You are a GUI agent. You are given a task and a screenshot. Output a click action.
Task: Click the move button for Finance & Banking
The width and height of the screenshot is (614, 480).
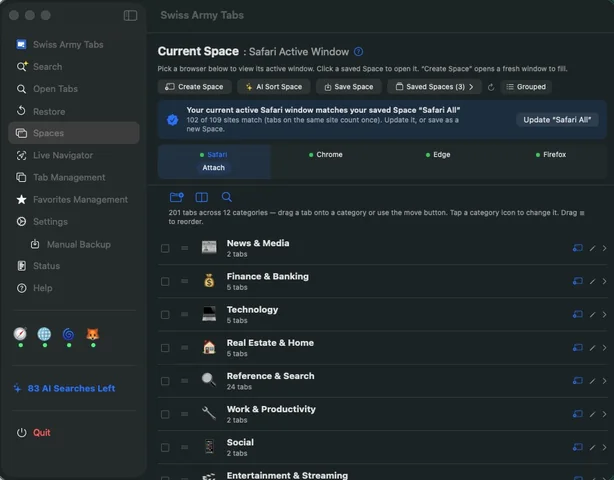pos(578,281)
